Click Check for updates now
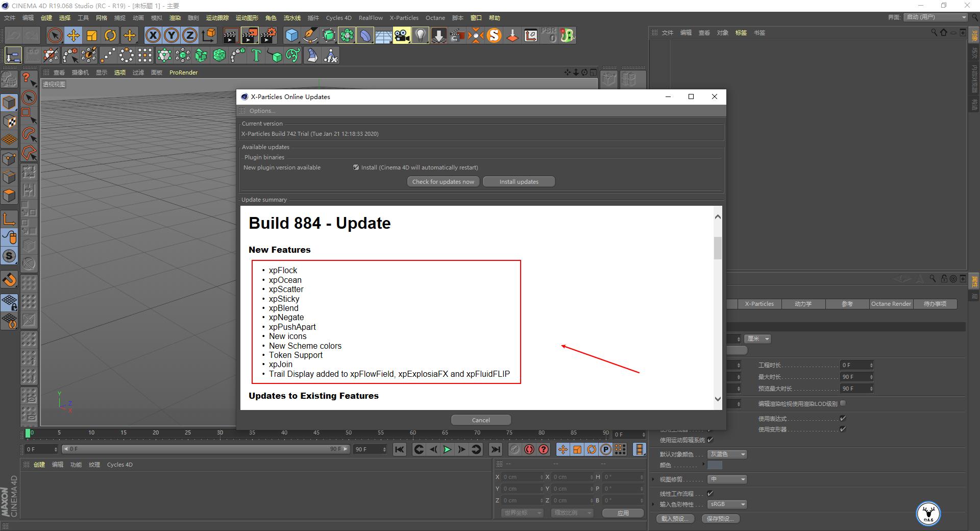Viewport: 980px width, 531px height. point(443,182)
